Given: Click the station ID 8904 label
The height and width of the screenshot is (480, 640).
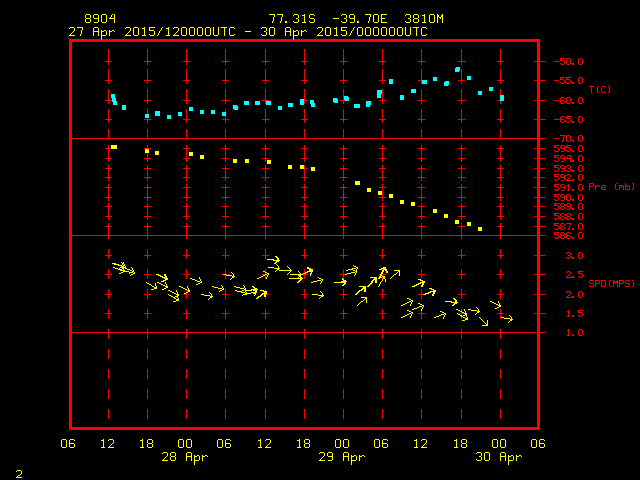Looking at the screenshot, I should click(x=100, y=19).
